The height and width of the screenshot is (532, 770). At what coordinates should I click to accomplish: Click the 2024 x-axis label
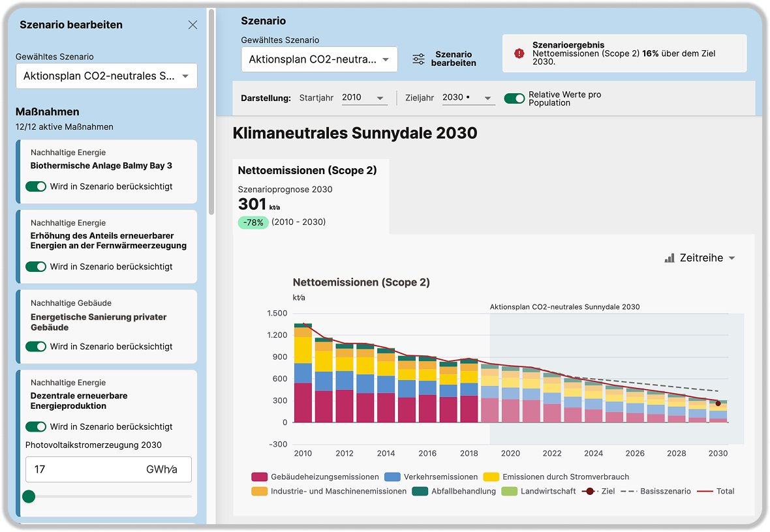593,454
